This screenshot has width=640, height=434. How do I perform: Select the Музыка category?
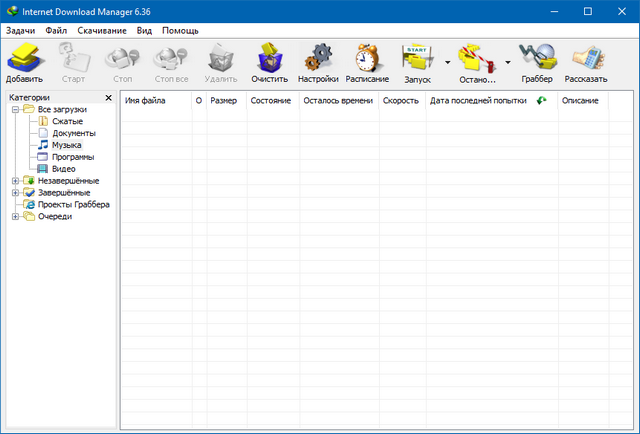click(67, 145)
